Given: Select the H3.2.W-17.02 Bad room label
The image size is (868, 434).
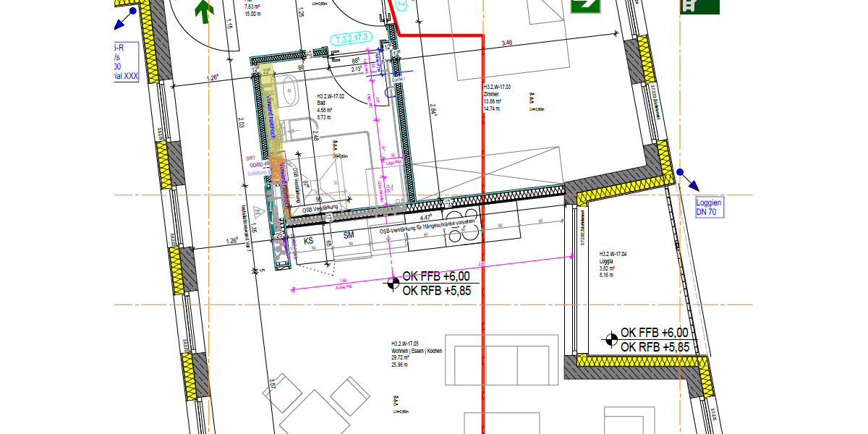Looking at the screenshot, I should (327, 98).
